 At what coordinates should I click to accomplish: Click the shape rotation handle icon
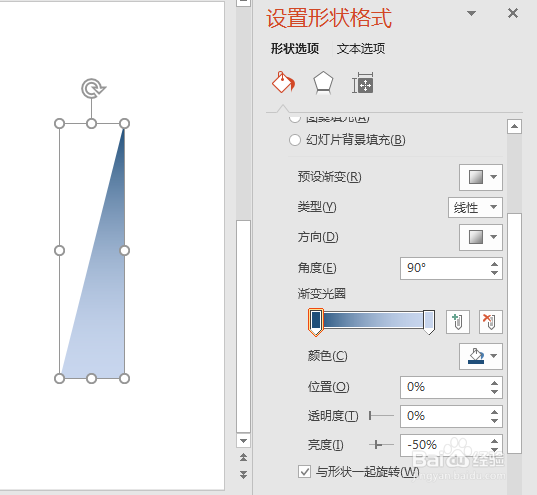(x=93, y=88)
